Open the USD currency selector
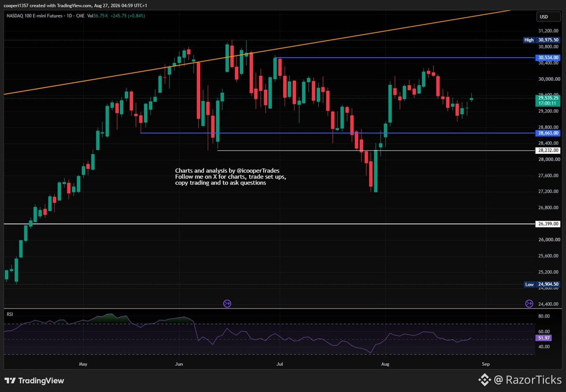The height and width of the screenshot is (392, 566). click(548, 17)
